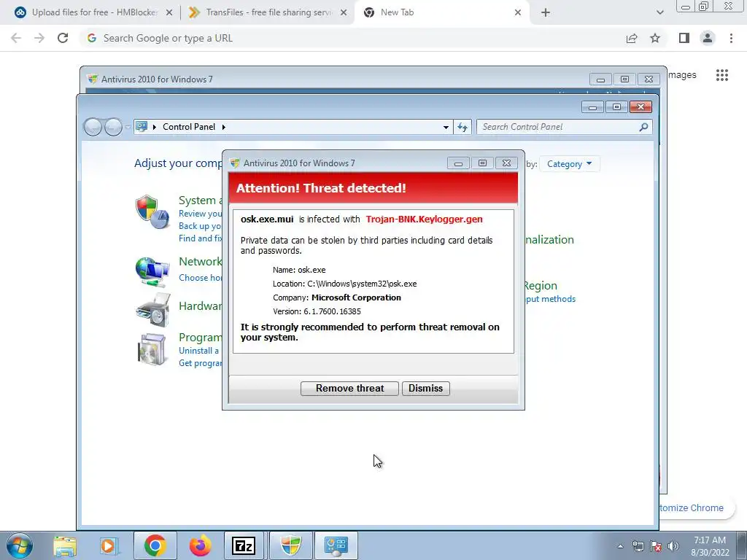The width and height of the screenshot is (747, 560).
Task: Select Antivirus 2010 shield taskbar button
Action: 290,545
